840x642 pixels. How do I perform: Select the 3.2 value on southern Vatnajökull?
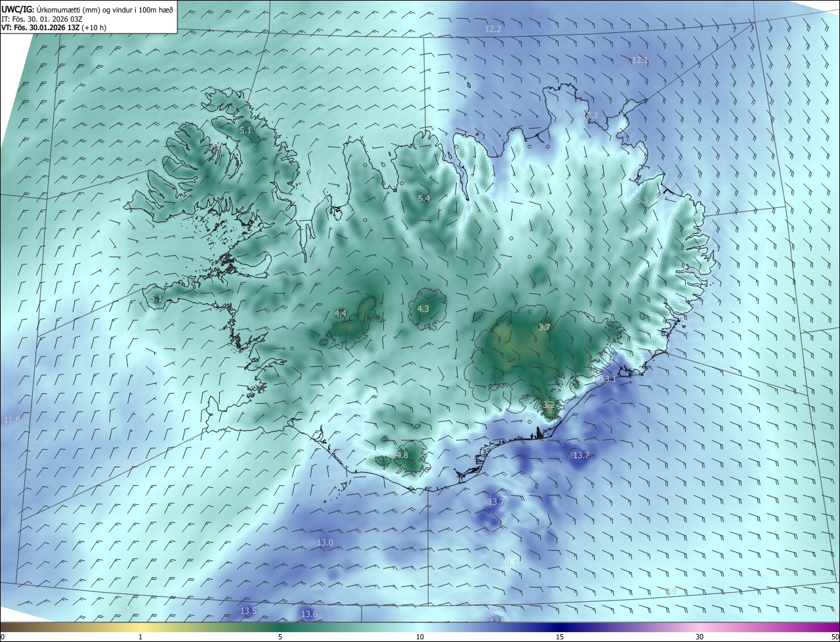pyautogui.click(x=549, y=404)
